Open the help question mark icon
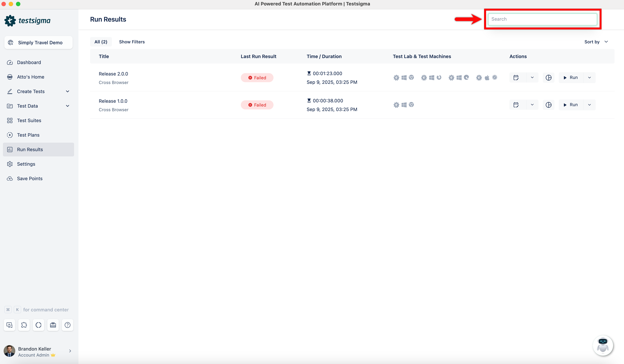This screenshot has width=624, height=364. point(67,325)
